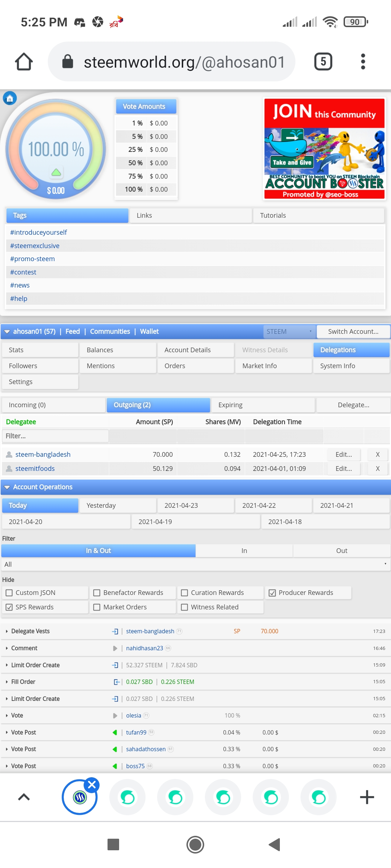
Task: Click the Fill Order direction icon
Action: (117, 682)
